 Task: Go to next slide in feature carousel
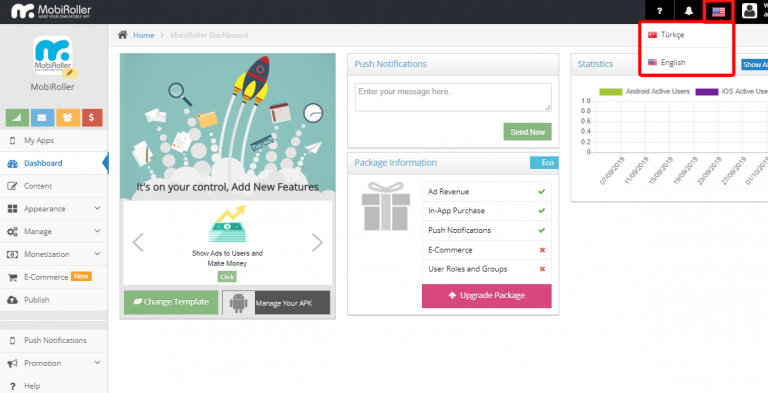coord(317,242)
